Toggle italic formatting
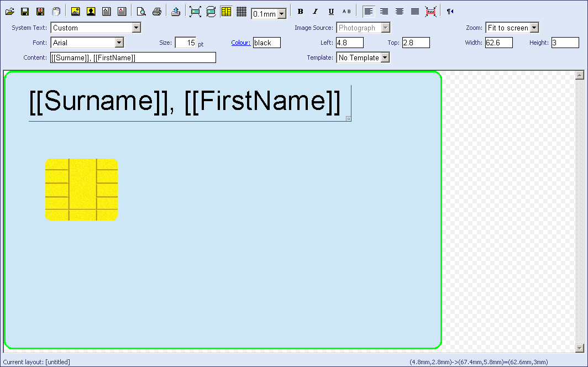 [316, 12]
